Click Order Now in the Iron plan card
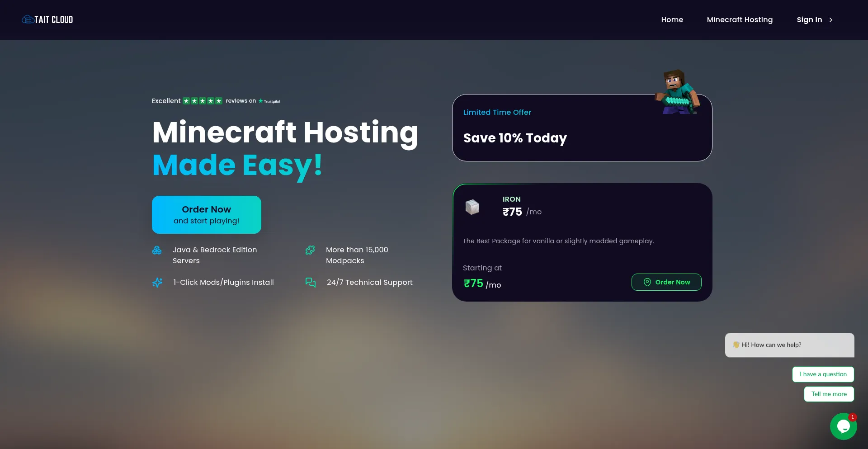This screenshot has width=868, height=449. 666,282
